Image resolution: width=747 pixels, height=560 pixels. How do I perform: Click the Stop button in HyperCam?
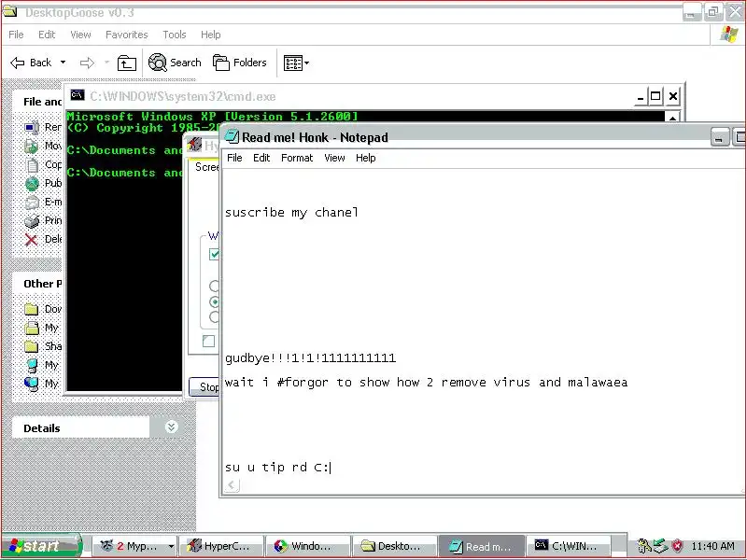pos(204,386)
